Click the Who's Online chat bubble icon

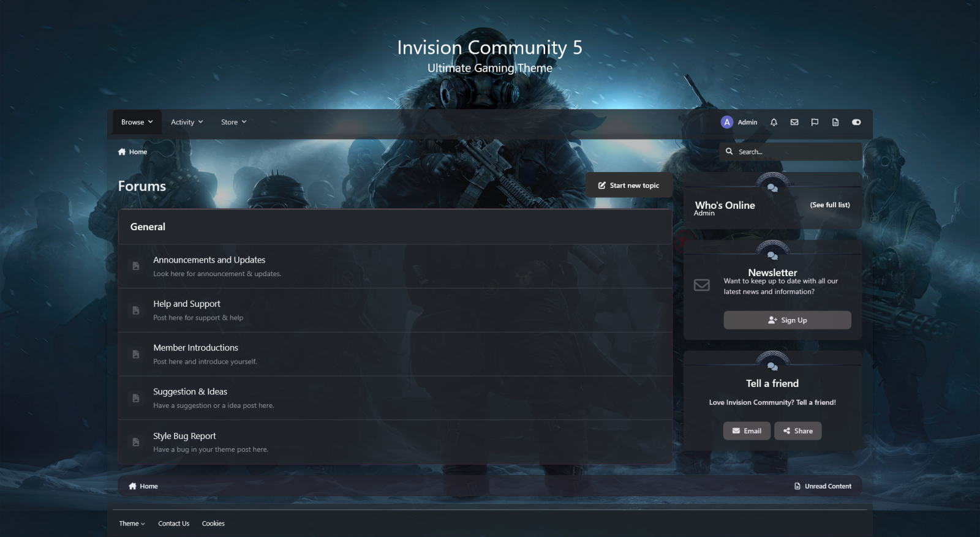[772, 188]
